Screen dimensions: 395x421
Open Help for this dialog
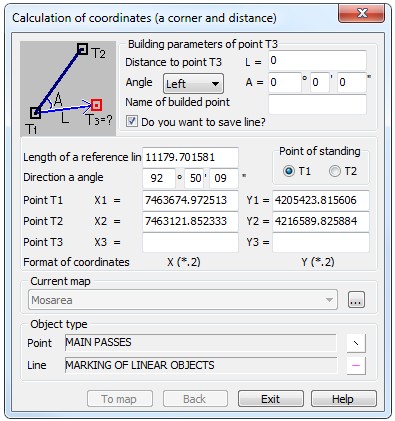point(344,399)
